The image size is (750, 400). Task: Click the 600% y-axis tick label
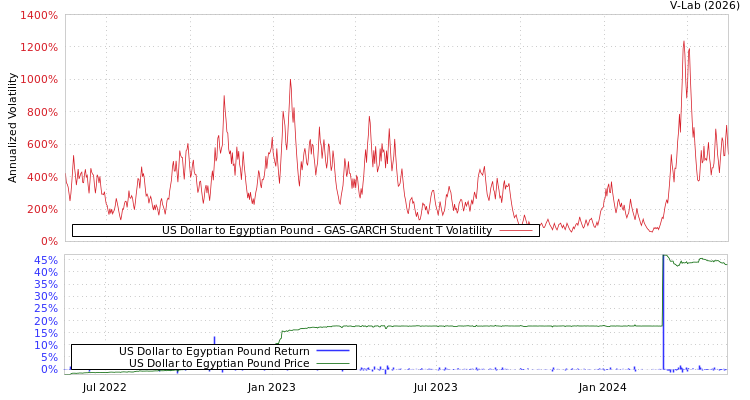point(41,145)
